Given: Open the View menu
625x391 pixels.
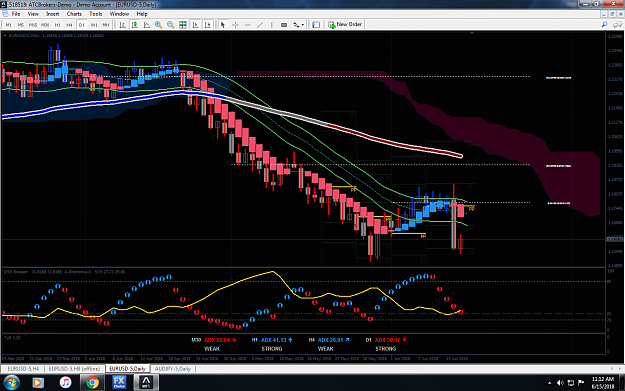Looking at the screenshot, I should [33, 14].
